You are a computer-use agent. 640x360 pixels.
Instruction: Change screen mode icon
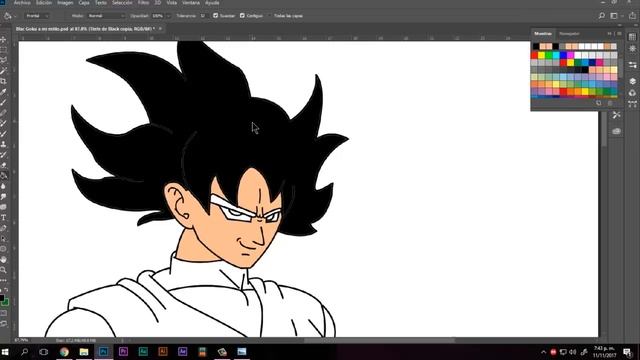(x=4, y=324)
